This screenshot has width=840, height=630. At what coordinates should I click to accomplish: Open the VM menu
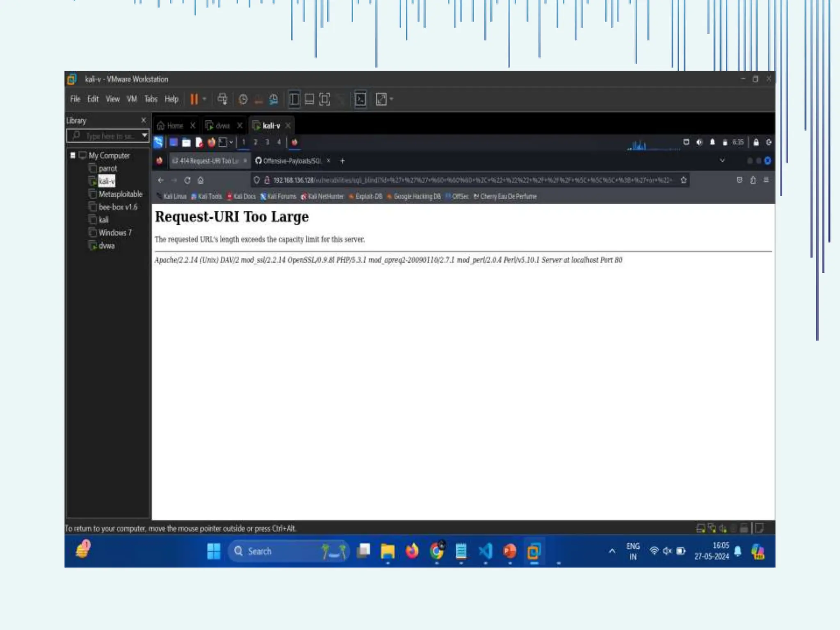click(132, 99)
